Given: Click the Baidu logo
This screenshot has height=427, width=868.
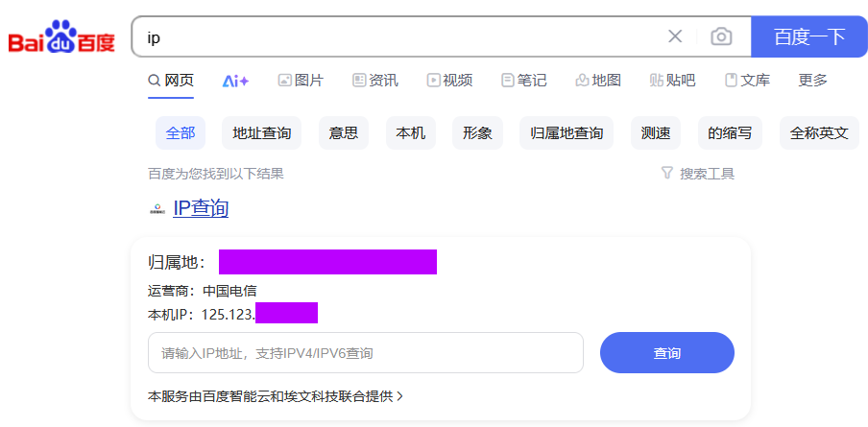Looking at the screenshot, I should [61, 38].
